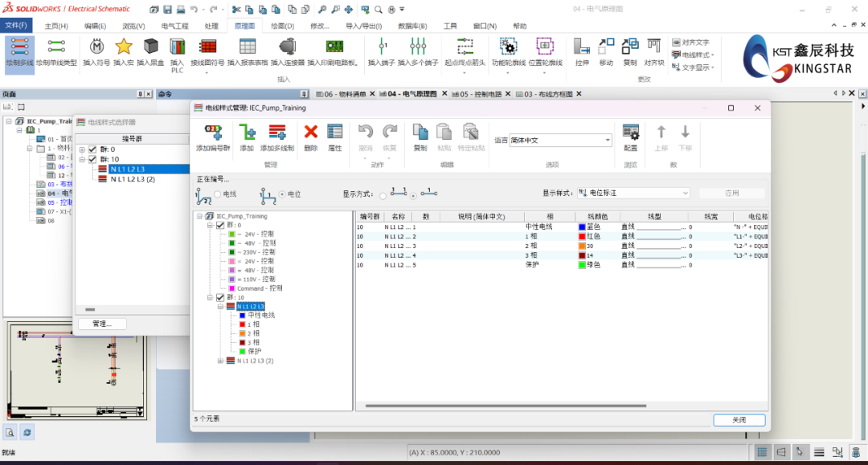This screenshot has width=868, height=465.
Task: Click the 插入连接器 connector icon
Action: (287, 47)
